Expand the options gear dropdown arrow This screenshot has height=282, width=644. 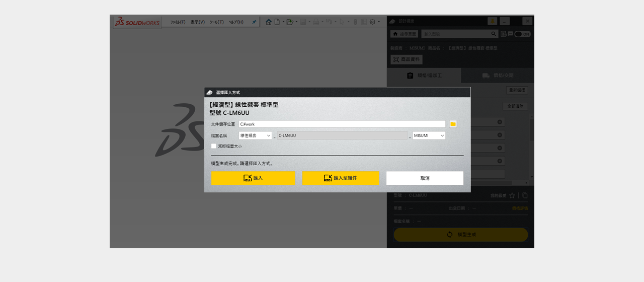tap(378, 22)
